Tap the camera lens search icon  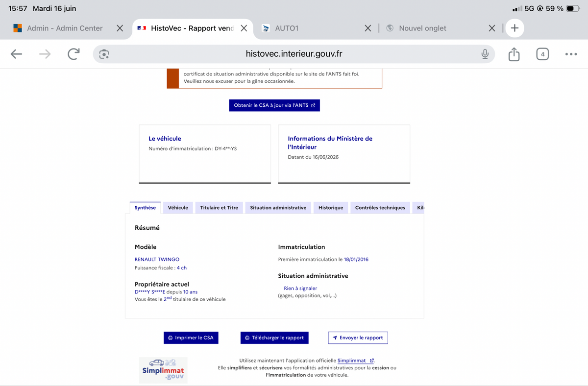click(104, 54)
